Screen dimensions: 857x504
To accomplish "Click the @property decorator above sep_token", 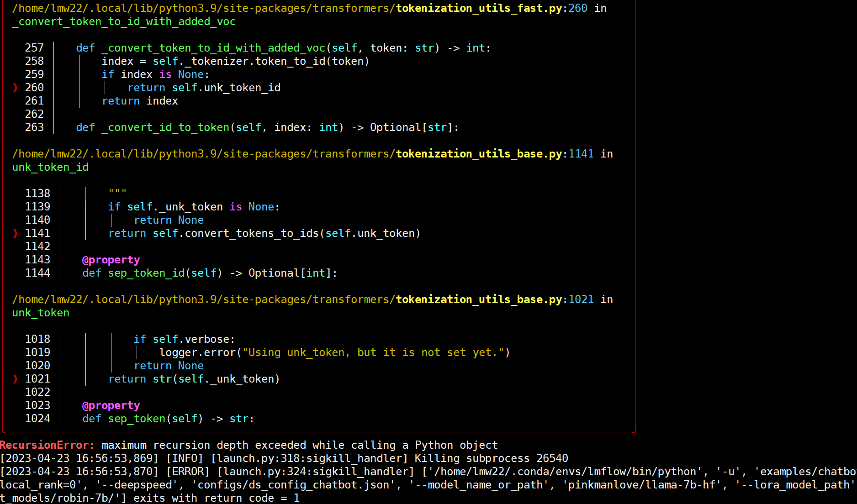I will pyautogui.click(x=111, y=405).
